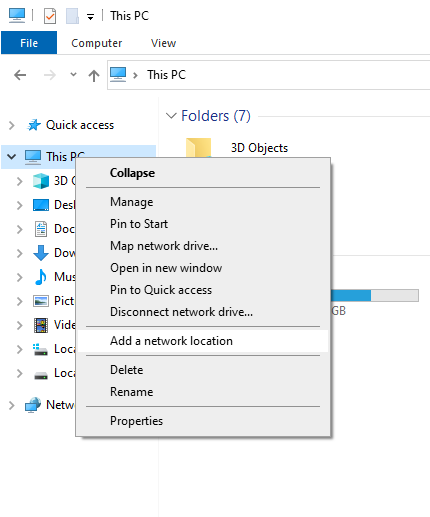Open the Recent locations dropdown
The image size is (430, 517).
(73, 75)
